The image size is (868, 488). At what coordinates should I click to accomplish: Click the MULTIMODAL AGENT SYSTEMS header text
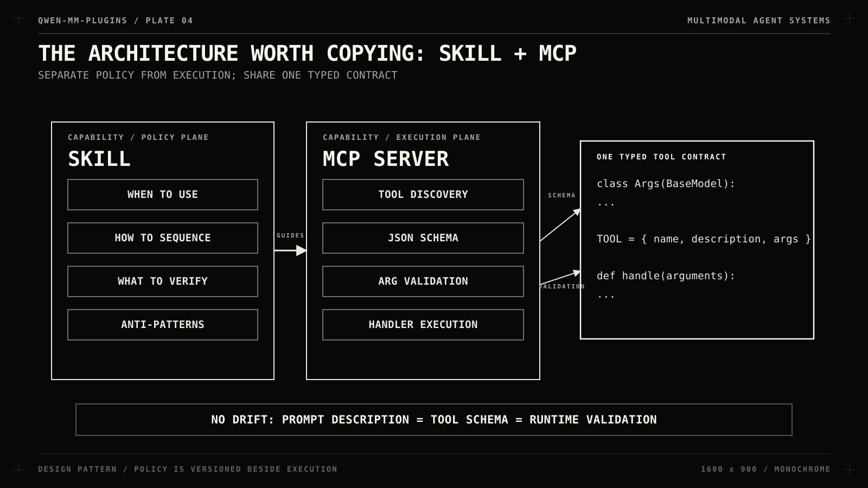[x=758, y=21]
